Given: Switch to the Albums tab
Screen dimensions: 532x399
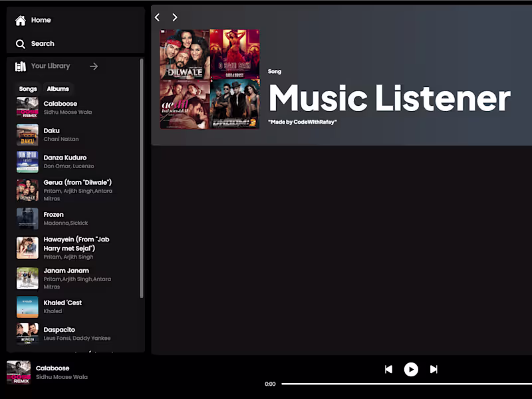Looking at the screenshot, I should 58,88.
